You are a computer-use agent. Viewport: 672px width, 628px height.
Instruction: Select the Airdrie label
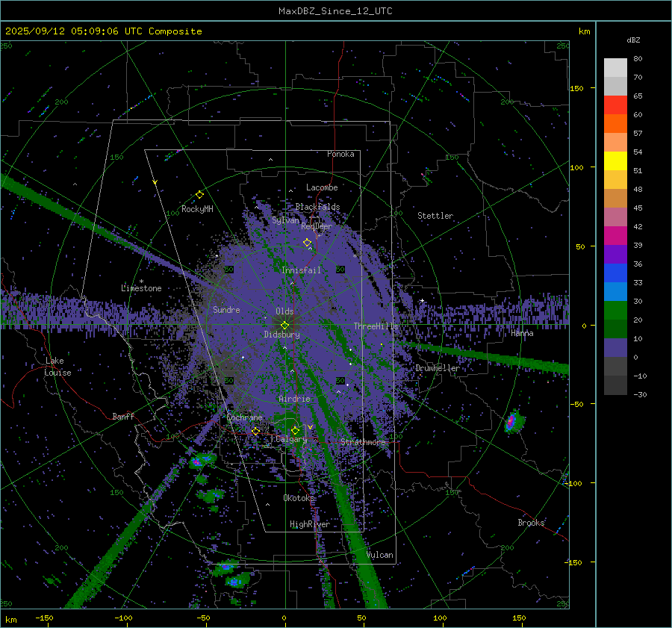click(x=294, y=399)
